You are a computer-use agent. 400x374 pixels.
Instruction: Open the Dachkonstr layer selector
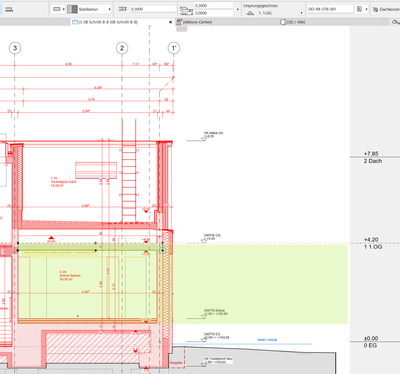click(x=390, y=9)
